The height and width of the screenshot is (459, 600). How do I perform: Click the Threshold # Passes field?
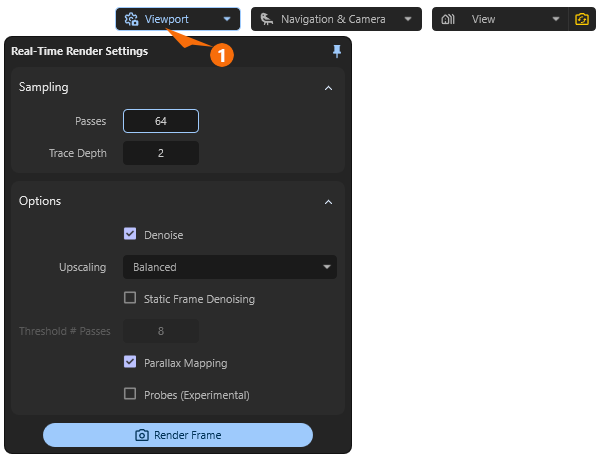tap(161, 331)
